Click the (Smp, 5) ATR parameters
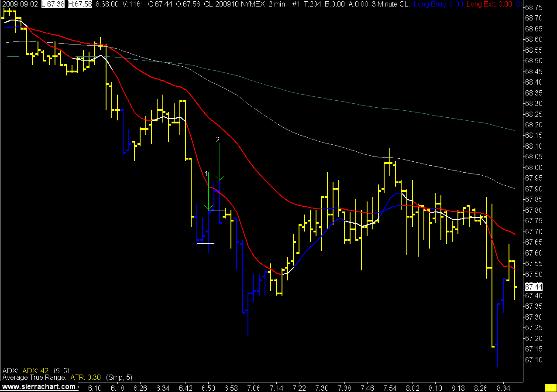 click(119, 377)
